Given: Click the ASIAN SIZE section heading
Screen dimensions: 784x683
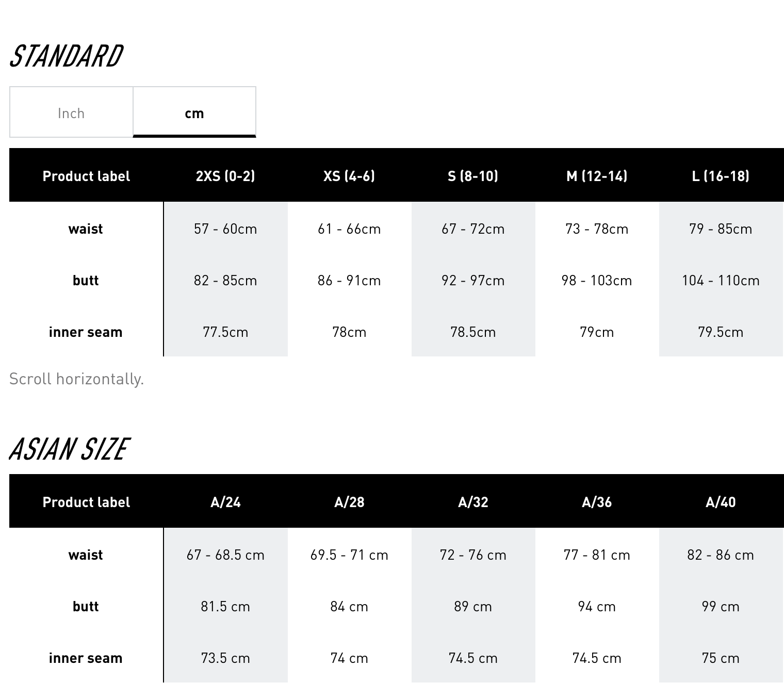Looking at the screenshot, I should click(x=69, y=449).
